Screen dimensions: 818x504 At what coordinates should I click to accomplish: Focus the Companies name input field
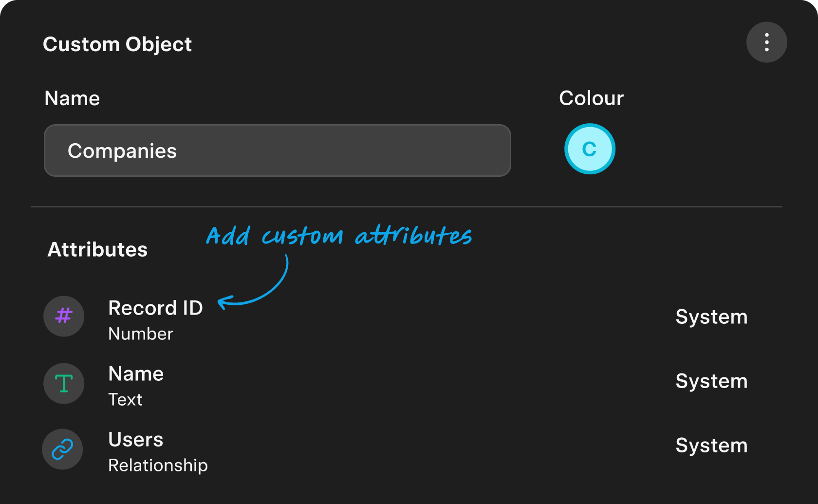pyautogui.click(x=277, y=150)
